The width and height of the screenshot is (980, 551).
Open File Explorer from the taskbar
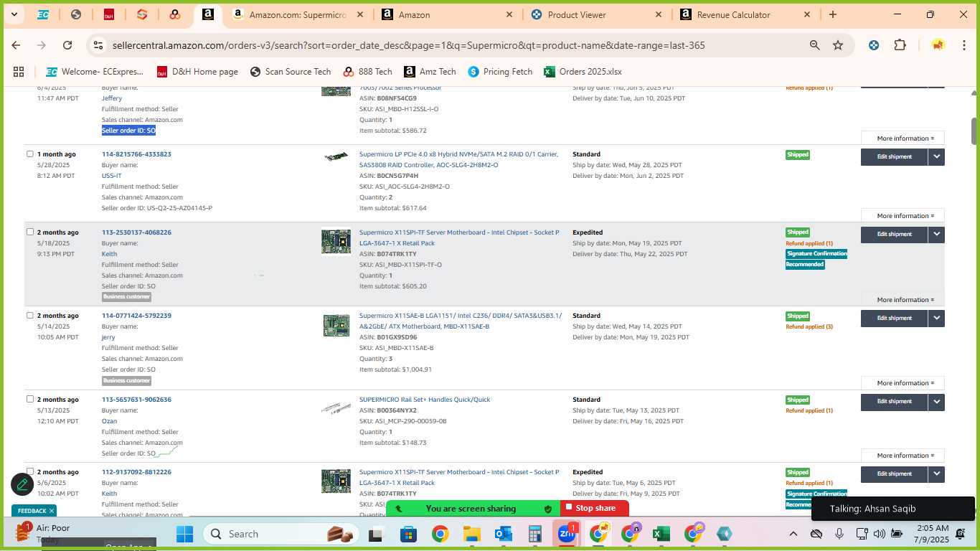click(471, 534)
